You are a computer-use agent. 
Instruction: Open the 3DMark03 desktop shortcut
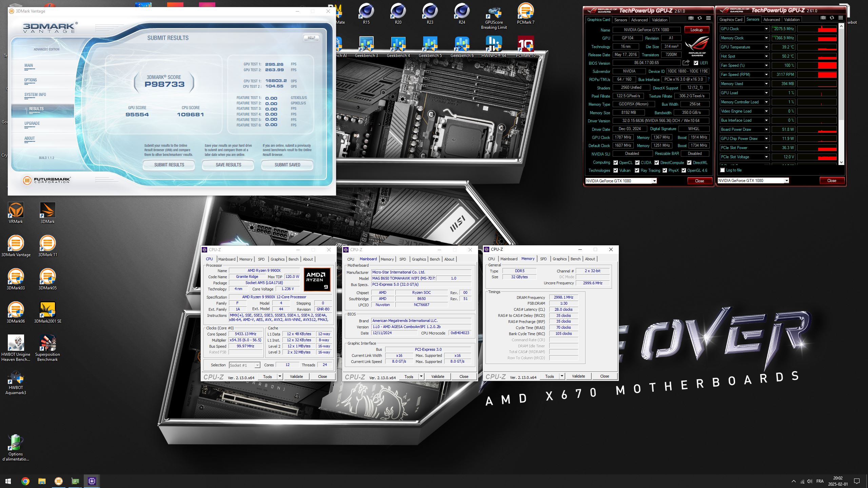coord(16,279)
